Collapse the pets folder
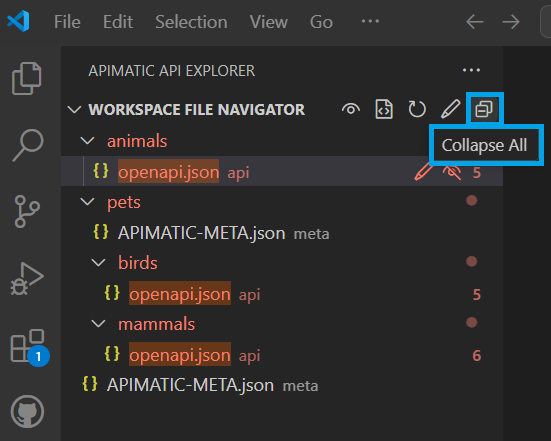This screenshot has height=441, width=551. [87, 202]
